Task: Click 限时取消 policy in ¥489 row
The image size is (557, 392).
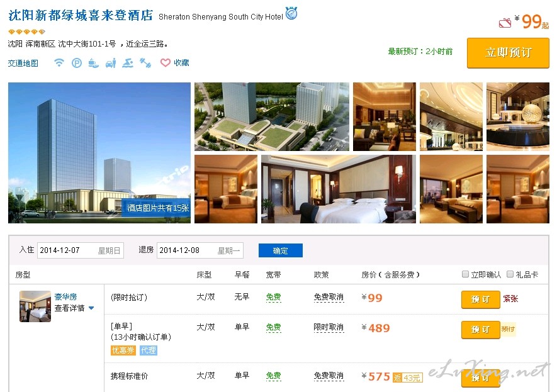Action: 329,327
